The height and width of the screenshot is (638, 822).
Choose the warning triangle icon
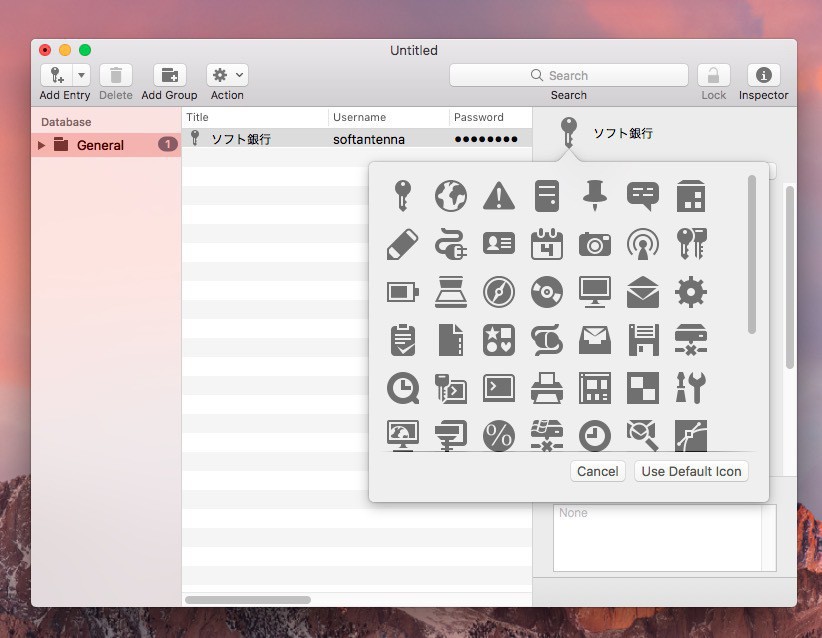[498, 196]
